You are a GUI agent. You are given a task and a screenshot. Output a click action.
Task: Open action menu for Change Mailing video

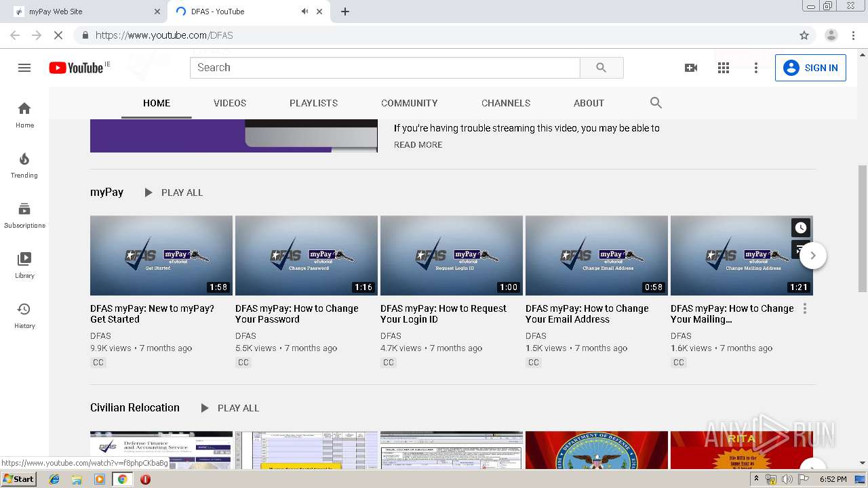tap(805, 308)
